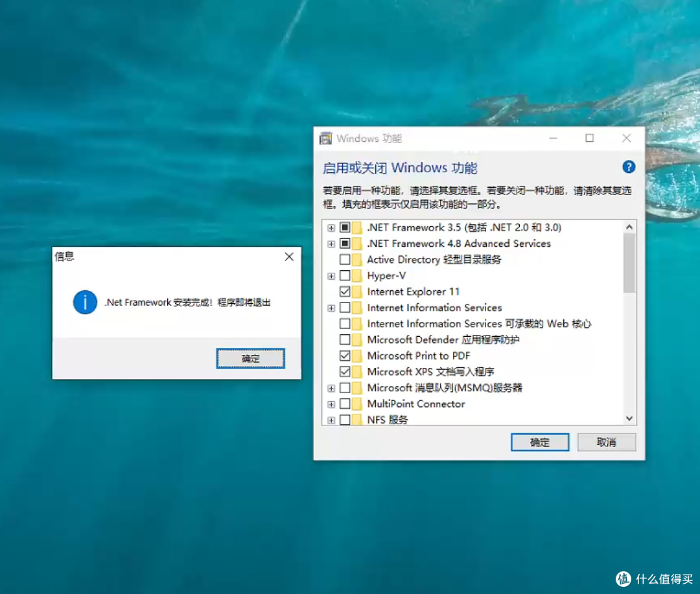Enable the MultiPoint Connector checkbox

pyautogui.click(x=345, y=404)
